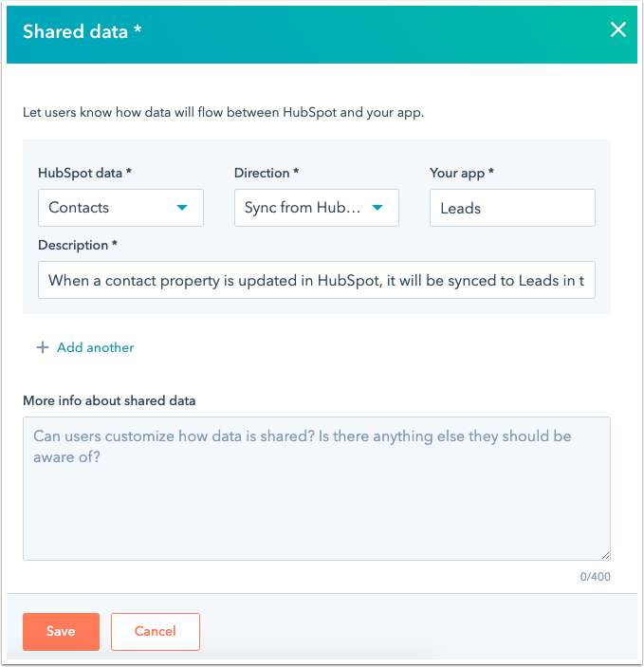Expand the Sync from Hub... direction dropdown

click(316, 208)
